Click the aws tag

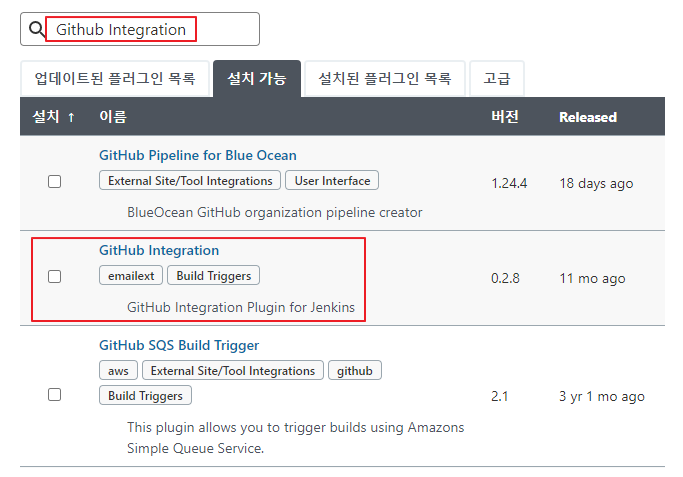coord(118,370)
